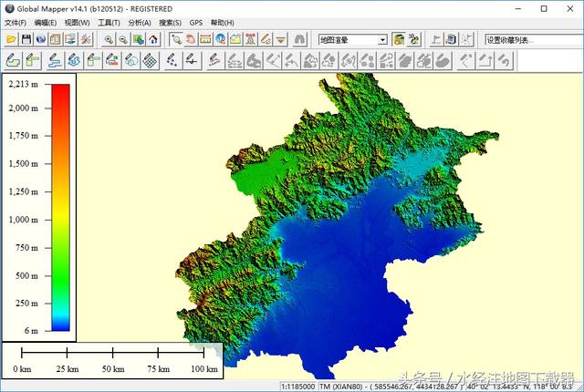Click the 1,000 m legend label

coord(24,220)
